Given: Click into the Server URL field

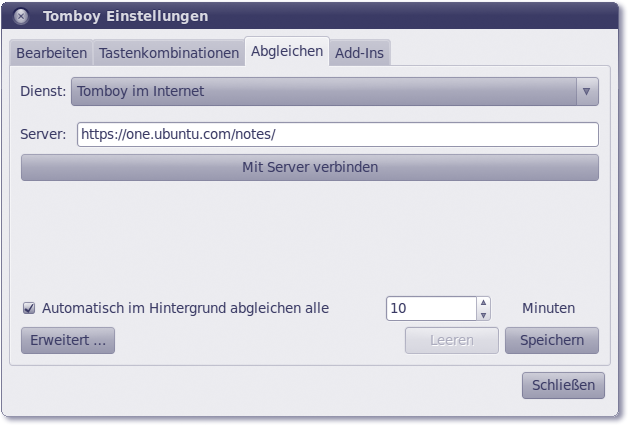Looking at the screenshot, I should 337,134.
